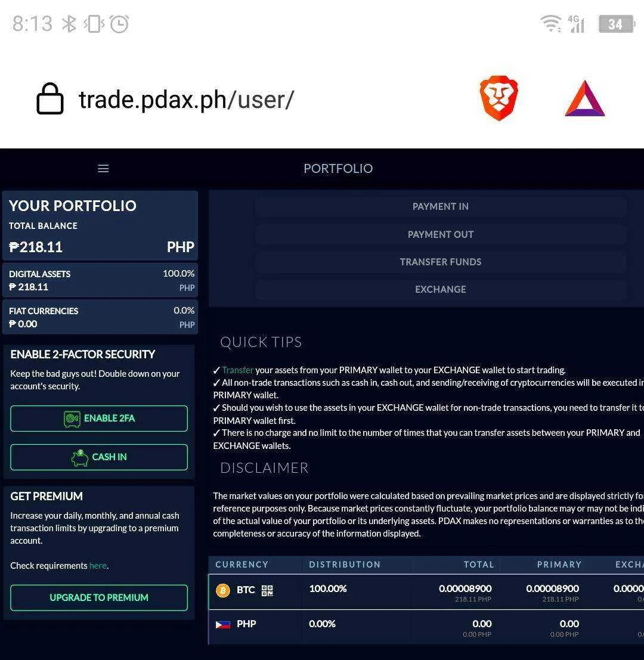Open the Payment In option
The height and width of the screenshot is (660, 644).
(440, 207)
